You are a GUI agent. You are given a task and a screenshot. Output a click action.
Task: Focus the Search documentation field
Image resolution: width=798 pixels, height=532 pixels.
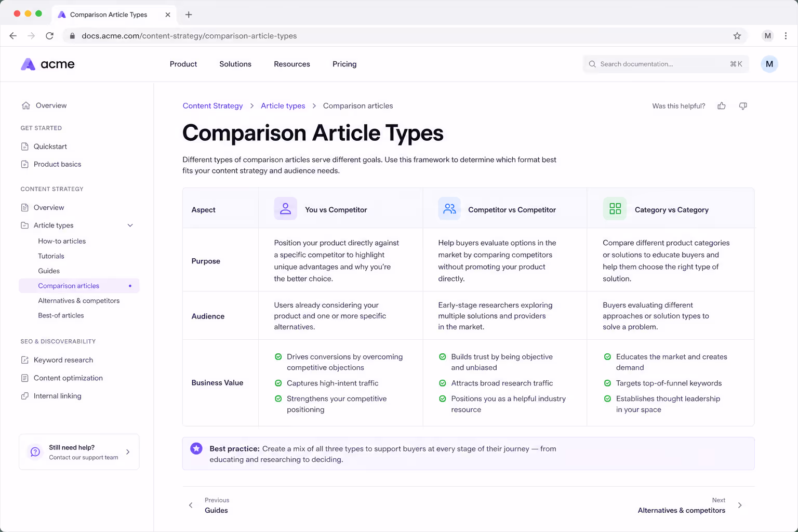pyautogui.click(x=666, y=64)
